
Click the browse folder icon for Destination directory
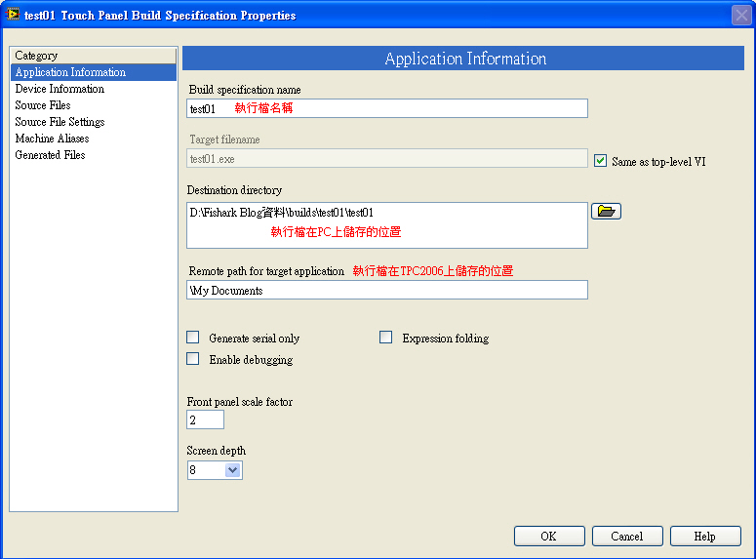pyautogui.click(x=606, y=212)
